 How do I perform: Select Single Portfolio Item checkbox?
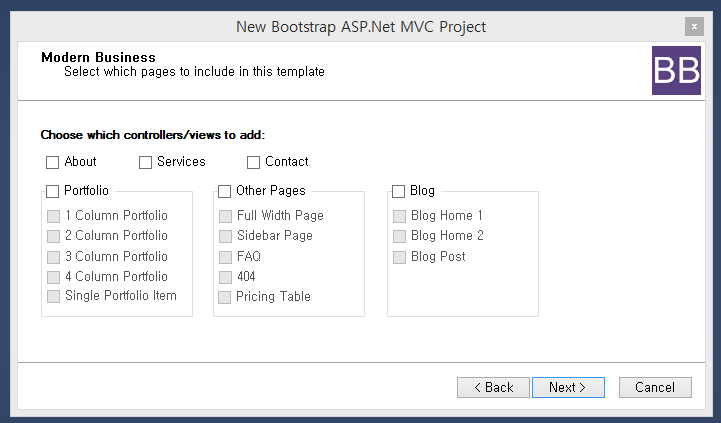pos(54,297)
